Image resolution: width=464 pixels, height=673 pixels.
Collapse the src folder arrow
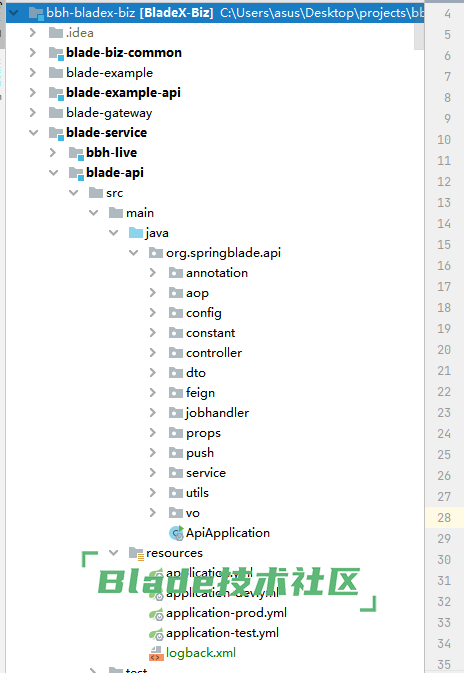[73, 193]
